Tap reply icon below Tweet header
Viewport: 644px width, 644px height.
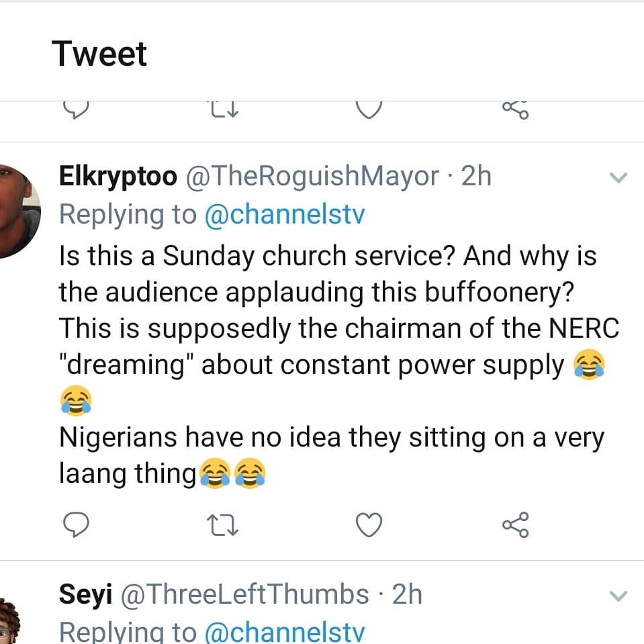click(76, 109)
